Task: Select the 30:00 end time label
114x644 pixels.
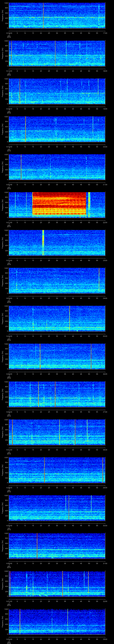Action: click(105, 525)
